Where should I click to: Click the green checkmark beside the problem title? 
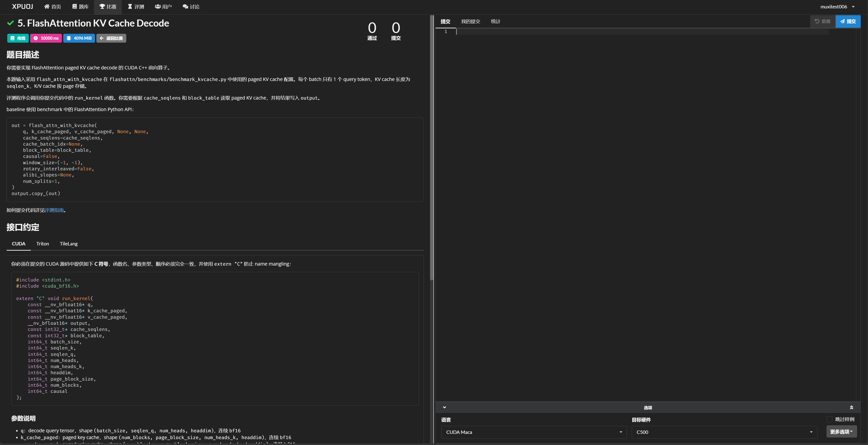[10, 23]
